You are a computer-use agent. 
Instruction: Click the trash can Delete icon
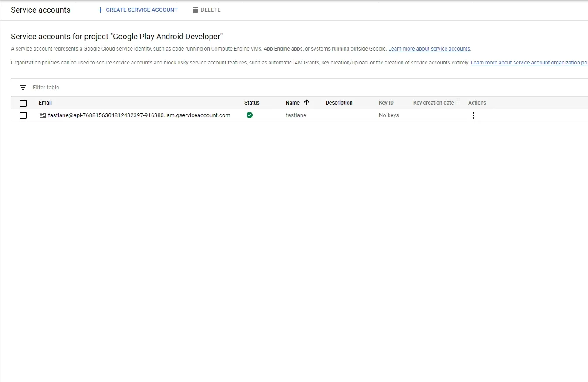(x=196, y=10)
